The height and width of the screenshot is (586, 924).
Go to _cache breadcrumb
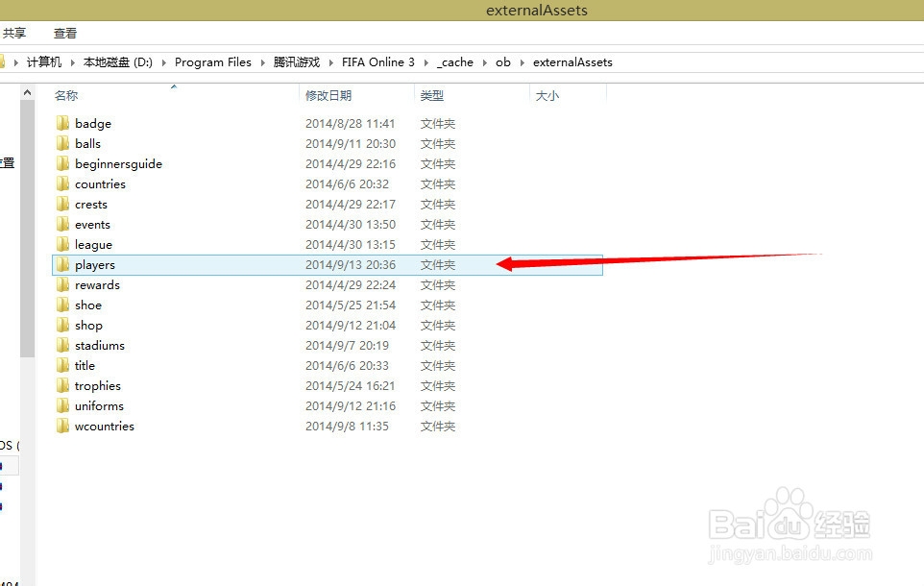pos(455,61)
